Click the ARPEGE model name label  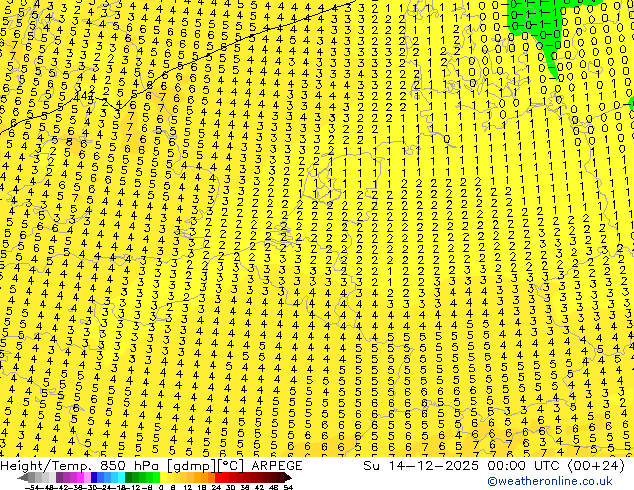(277, 466)
